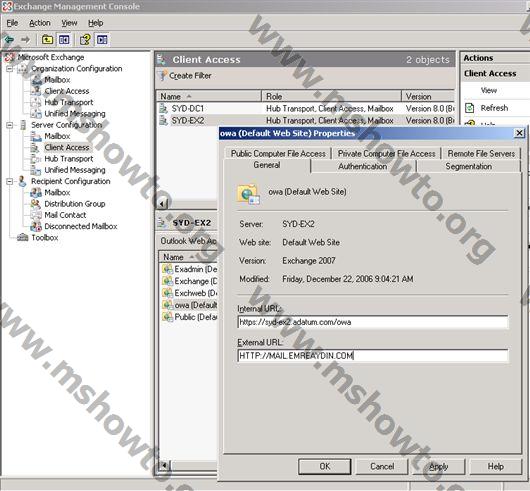The image size is (530, 491).
Task: Select Toolbox in the console tree
Action: coord(45,238)
